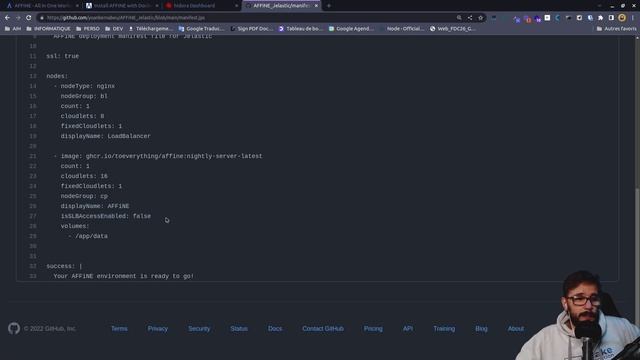Click 'Your AFFiNE environment is ready to go!' text
The width and height of the screenshot is (640, 360).
point(124,276)
